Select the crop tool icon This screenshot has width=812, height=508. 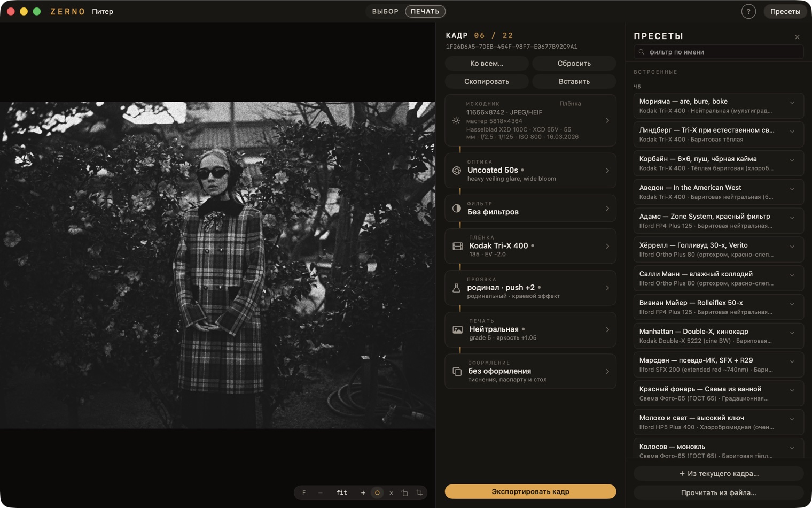[x=419, y=492]
